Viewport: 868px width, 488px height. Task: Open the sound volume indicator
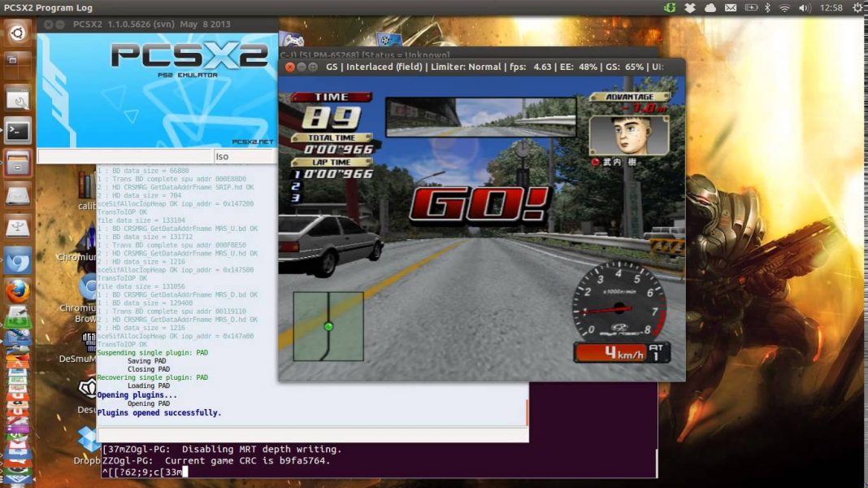pyautogui.click(x=805, y=8)
